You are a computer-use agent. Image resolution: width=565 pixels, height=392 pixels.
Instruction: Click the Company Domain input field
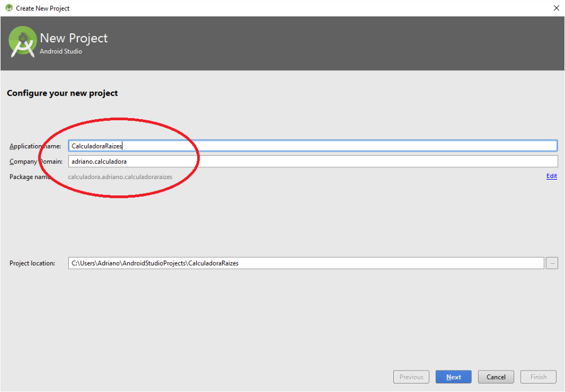click(313, 162)
